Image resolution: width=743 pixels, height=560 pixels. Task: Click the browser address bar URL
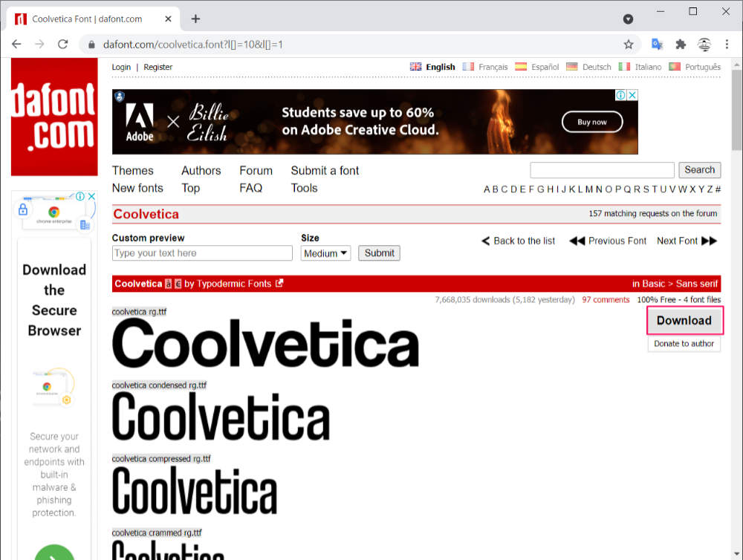[x=193, y=45]
